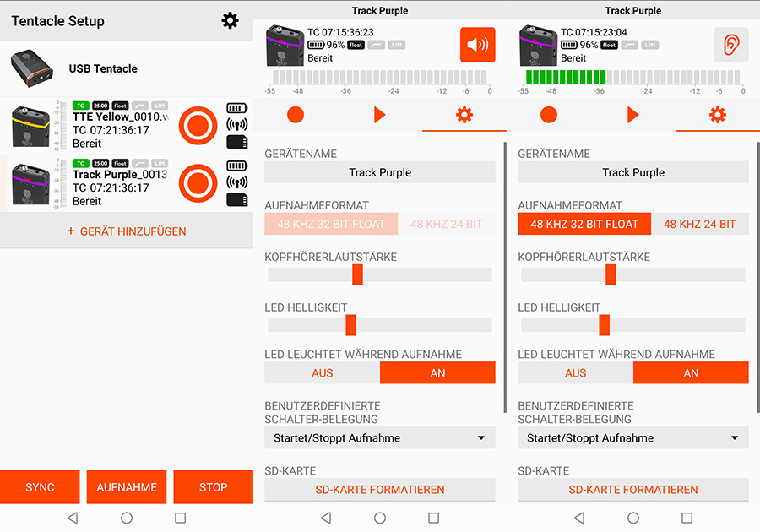This screenshot has width=760, height=532.
Task: Select 48 kHz 32 bit float in middle screen
Action: [x=331, y=224]
